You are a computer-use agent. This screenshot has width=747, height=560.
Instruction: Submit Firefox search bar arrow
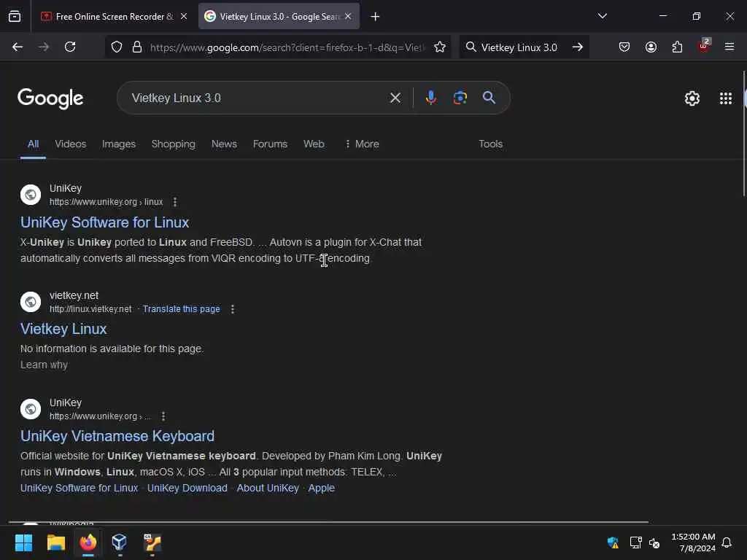[x=578, y=47]
